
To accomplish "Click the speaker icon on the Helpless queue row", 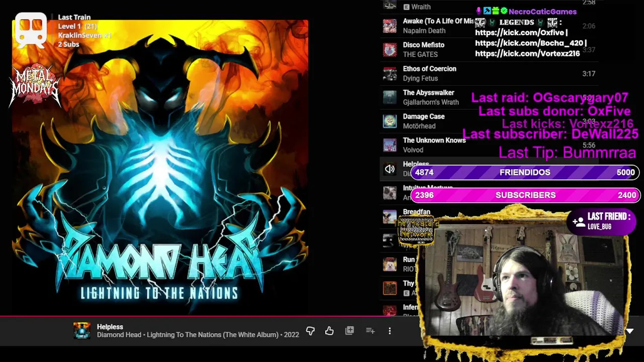I will (390, 169).
